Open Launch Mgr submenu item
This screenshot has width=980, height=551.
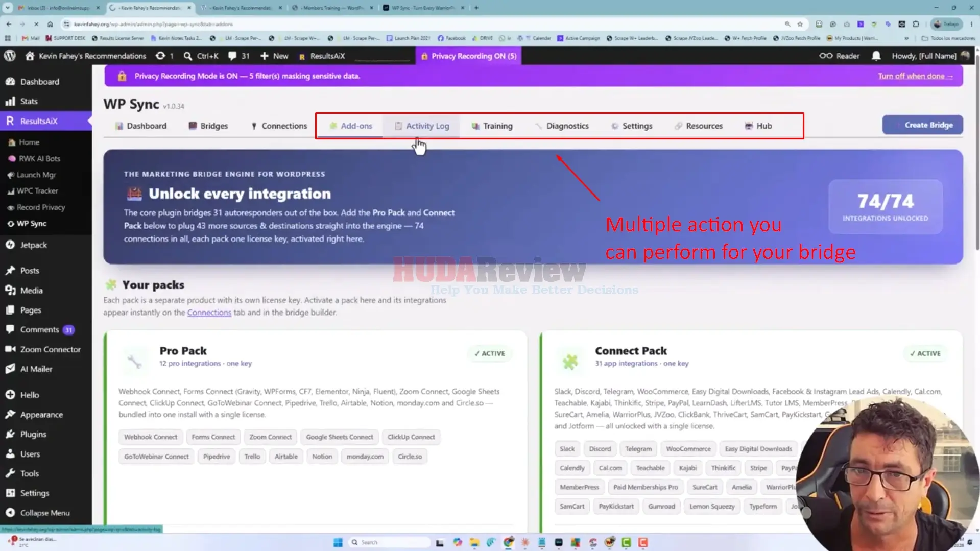pos(36,175)
